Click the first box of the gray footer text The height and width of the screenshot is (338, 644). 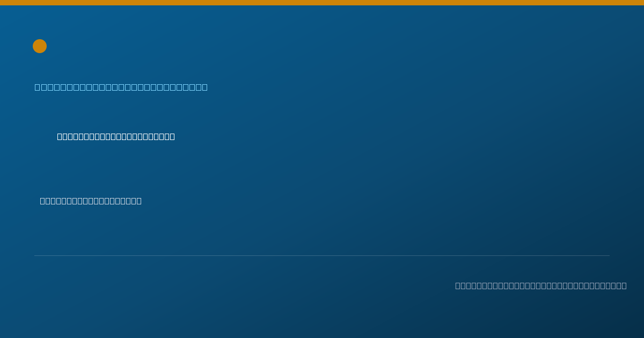(x=458, y=285)
